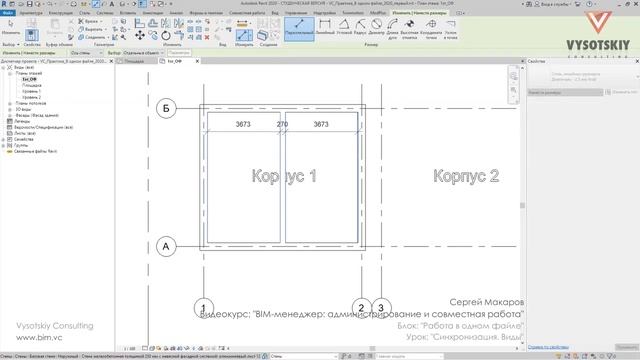The width and height of the screenshot is (640, 360).
Task: Open the Управление ribbon tab
Action: pyautogui.click(x=296, y=13)
